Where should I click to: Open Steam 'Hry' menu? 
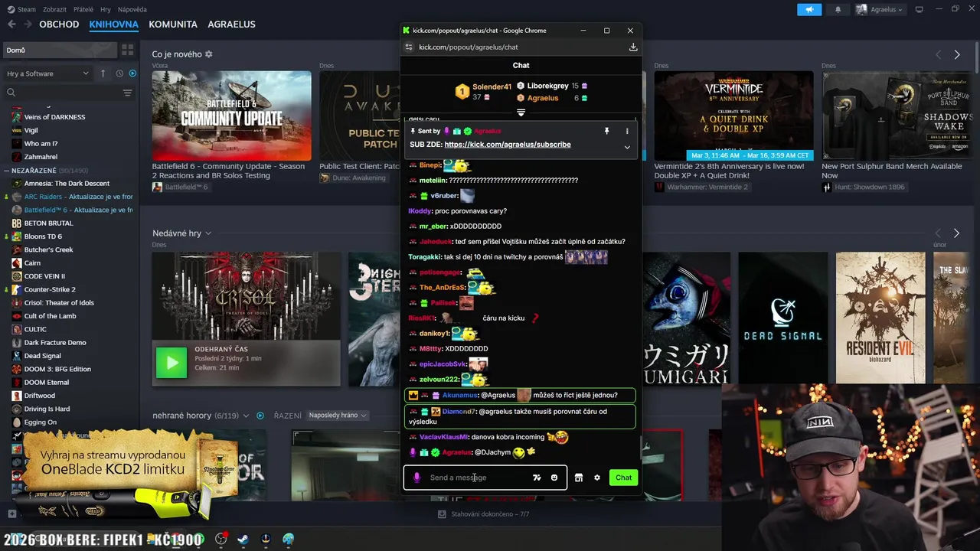[106, 9]
